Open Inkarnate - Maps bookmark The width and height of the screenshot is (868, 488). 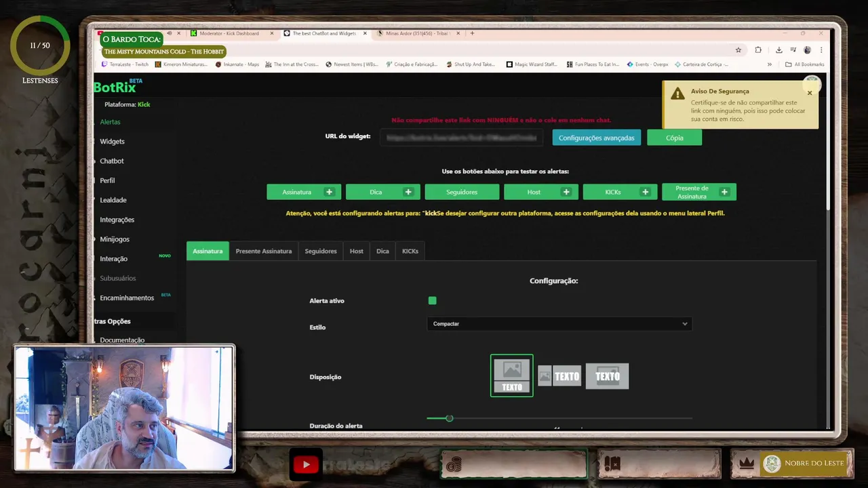click(x=237, y=64)
